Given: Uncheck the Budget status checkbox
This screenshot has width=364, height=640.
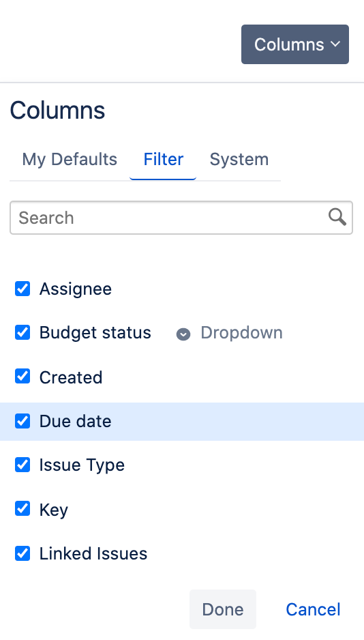Looking at the screenshot, I should coord(22,333).
